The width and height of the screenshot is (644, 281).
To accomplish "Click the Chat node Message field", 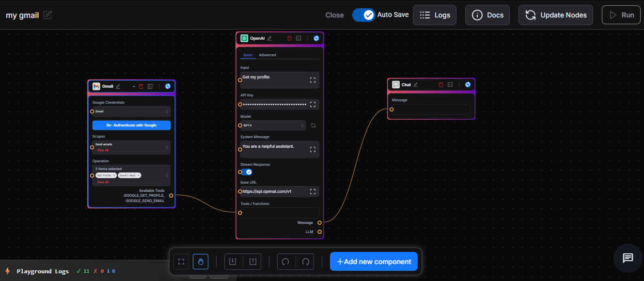I will point(431,109).
